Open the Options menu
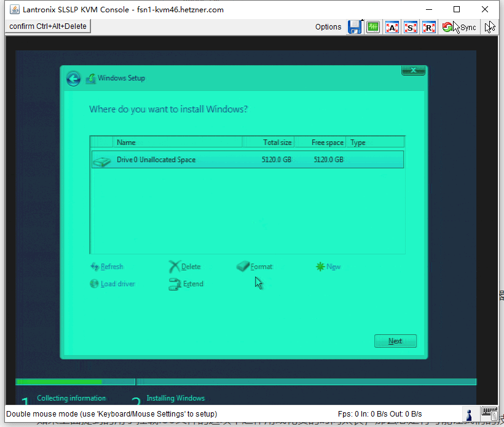 tap(328, 26)
